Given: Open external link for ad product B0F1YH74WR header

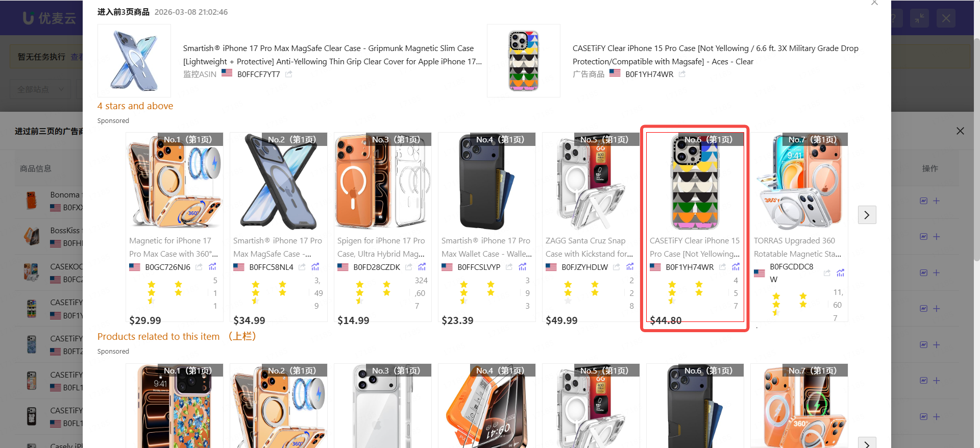Looking at the screenshot, I should [682, 74].
